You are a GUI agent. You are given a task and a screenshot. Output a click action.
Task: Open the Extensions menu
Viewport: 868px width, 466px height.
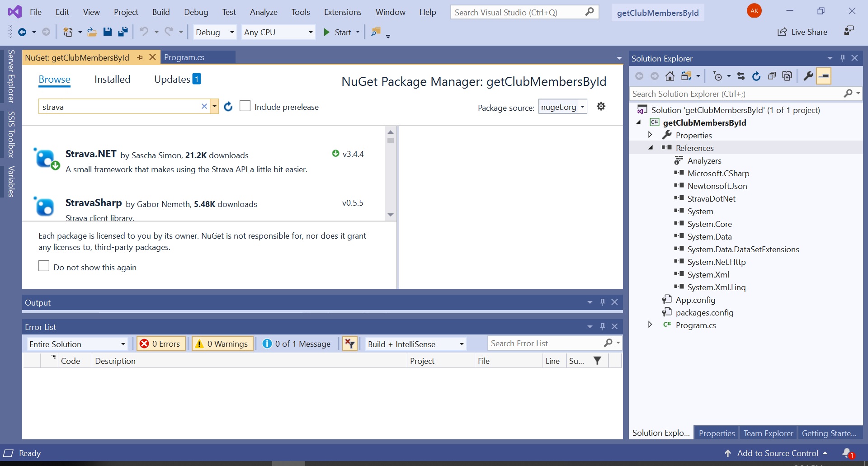[343, 12]
